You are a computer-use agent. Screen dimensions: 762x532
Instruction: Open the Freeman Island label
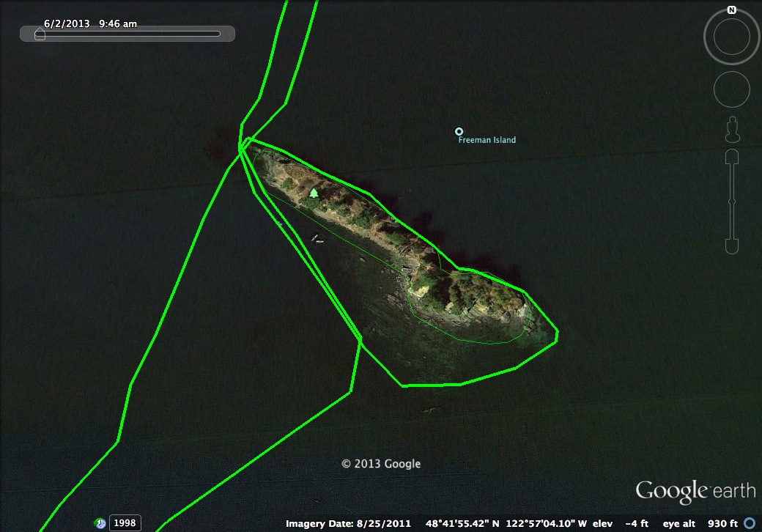(x=487, y=140)
